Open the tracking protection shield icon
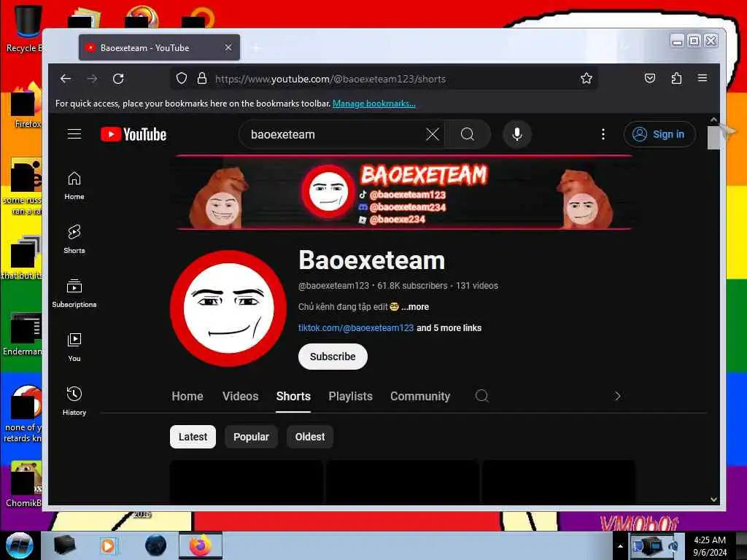 [182, 78]
